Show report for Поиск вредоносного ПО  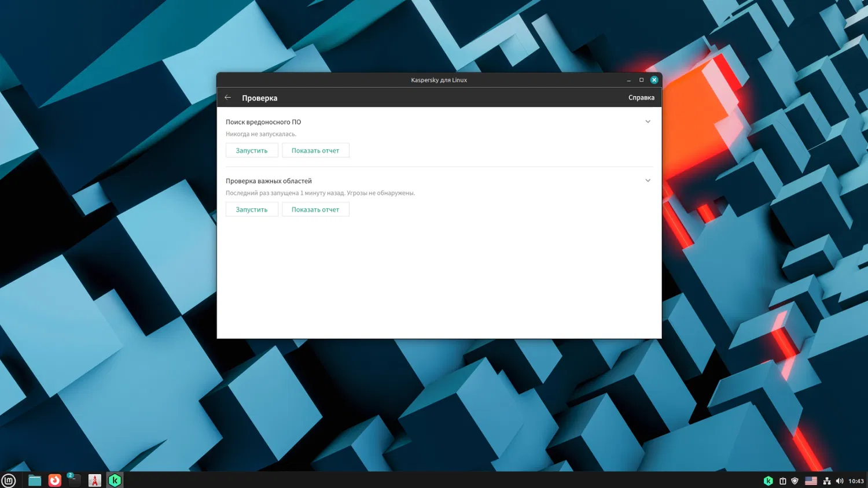coord(315,150)
